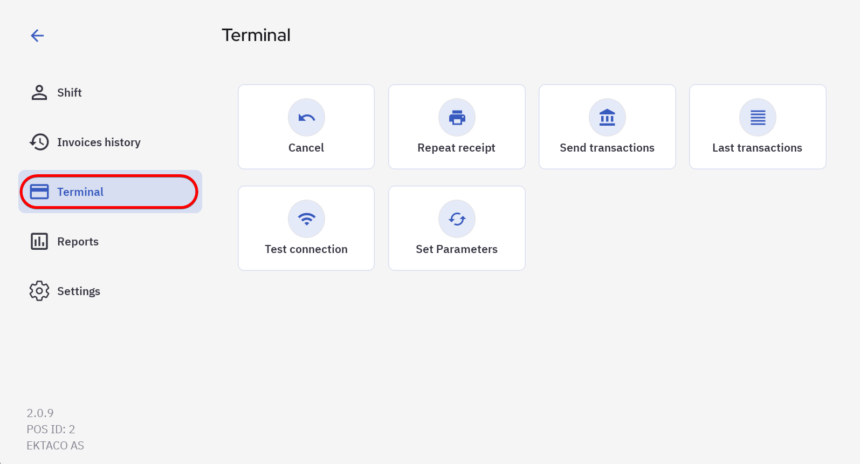
Task: Click the Reports chart icon
Action: 39,241
